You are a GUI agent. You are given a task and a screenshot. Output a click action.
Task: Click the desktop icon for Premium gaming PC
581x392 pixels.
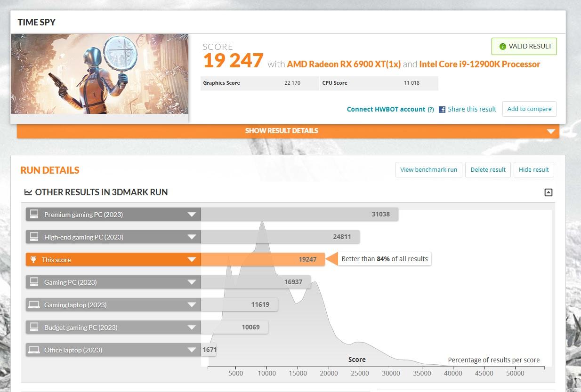[x=34, y=214]
